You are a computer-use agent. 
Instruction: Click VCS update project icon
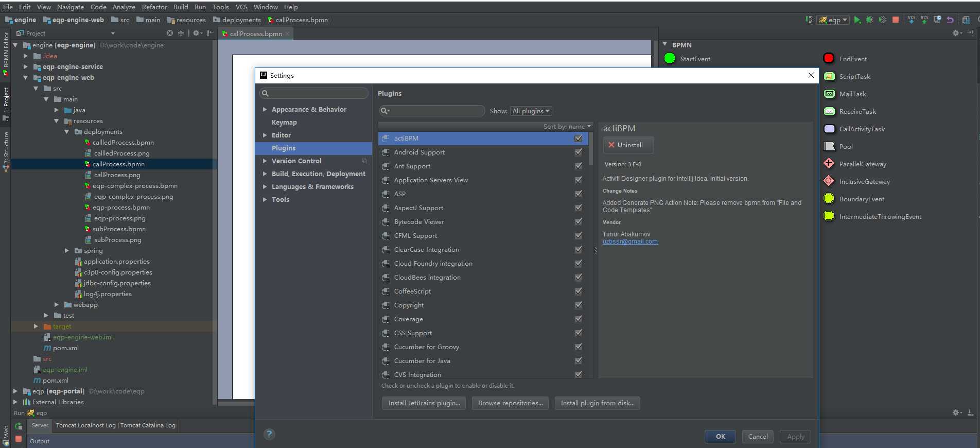point(912,20)
